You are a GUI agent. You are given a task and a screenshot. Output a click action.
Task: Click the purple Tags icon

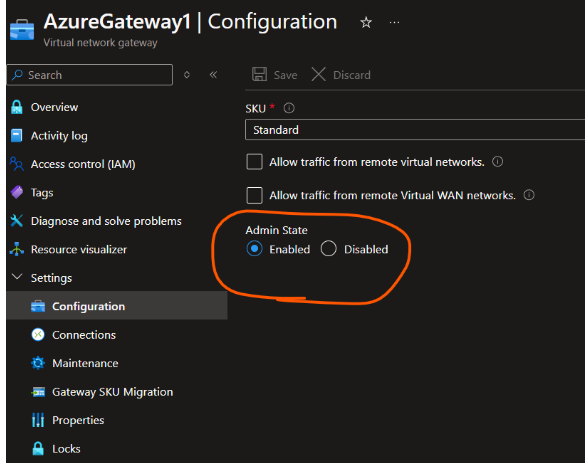17,193
